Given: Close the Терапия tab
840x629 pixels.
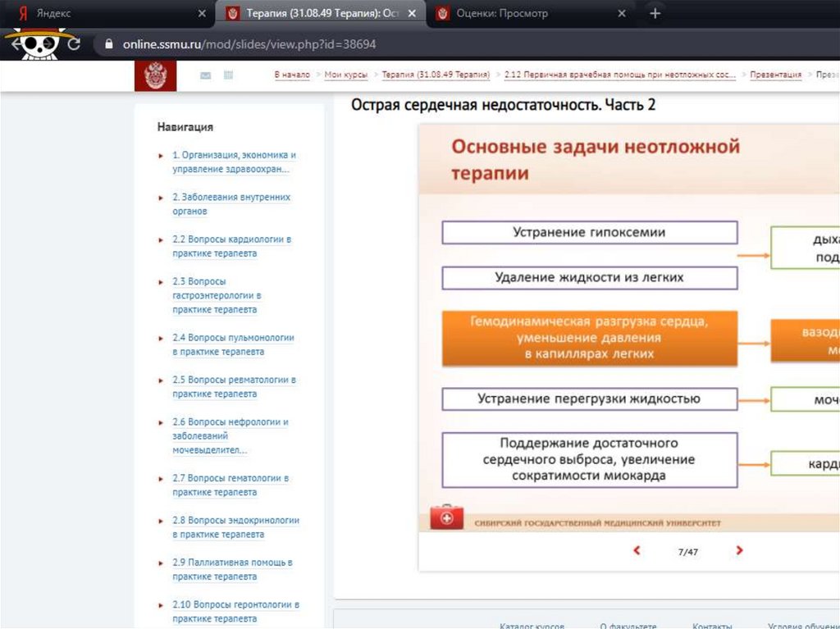Looking at the screenshot, I should (x=412, y=13).
